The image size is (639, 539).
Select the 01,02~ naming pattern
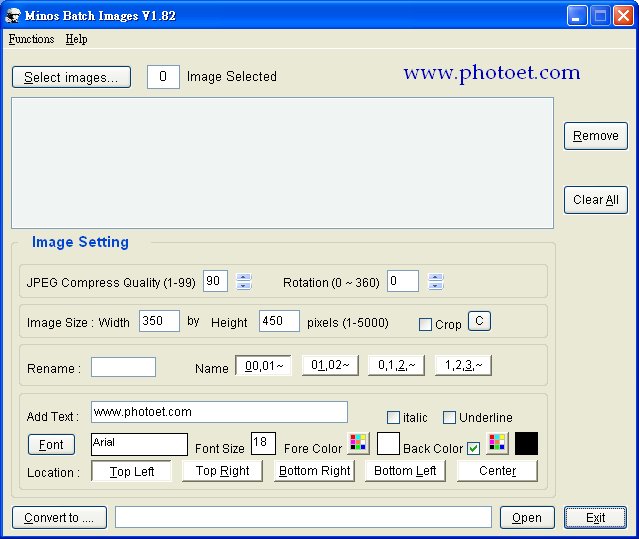pyautogui.click(x=330, y=365)
